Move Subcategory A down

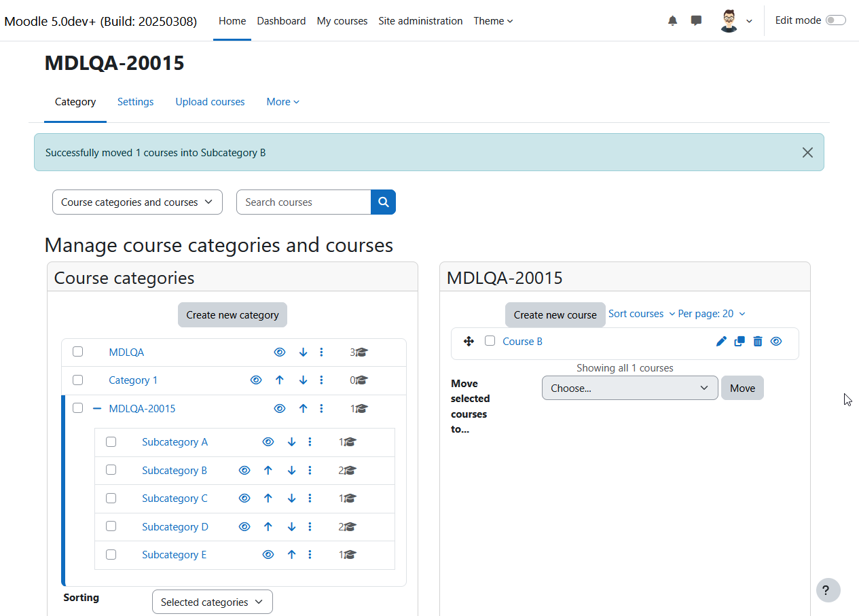[x=291, y=441]
